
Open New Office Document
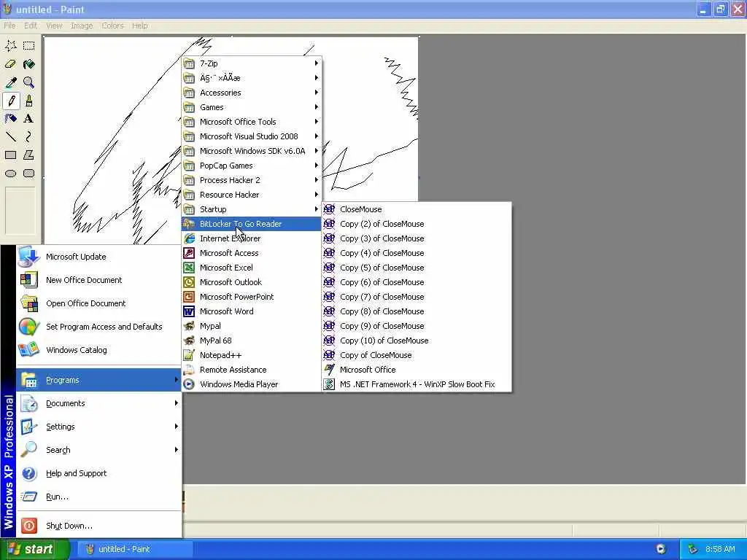(98, 280)
